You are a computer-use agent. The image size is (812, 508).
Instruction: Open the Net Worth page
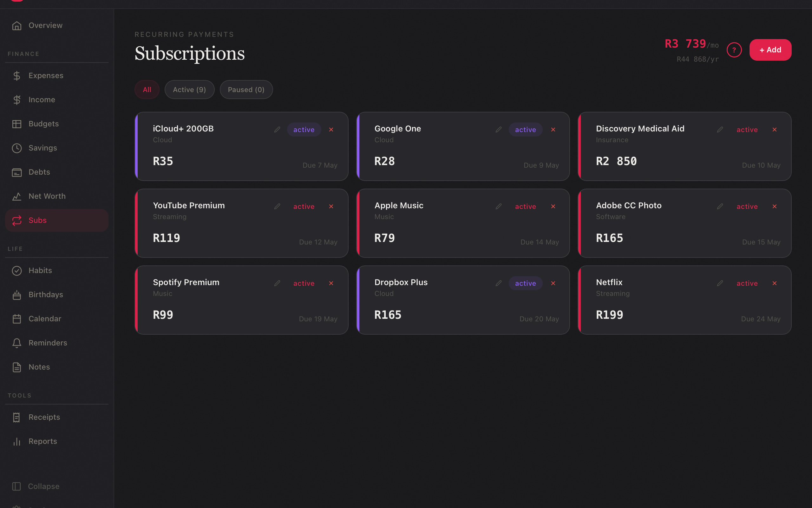point(57,197)
